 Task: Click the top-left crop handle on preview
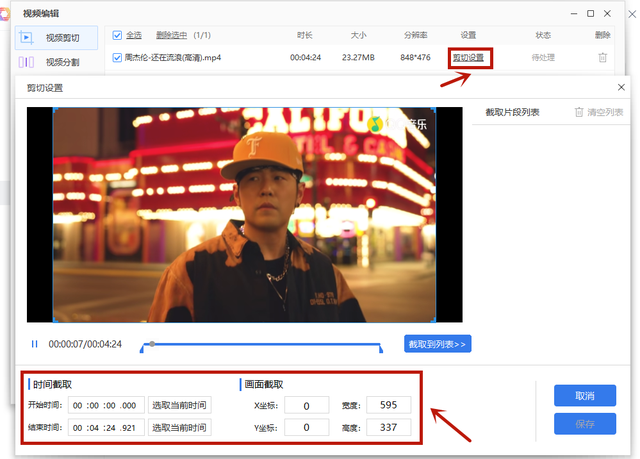54,109
